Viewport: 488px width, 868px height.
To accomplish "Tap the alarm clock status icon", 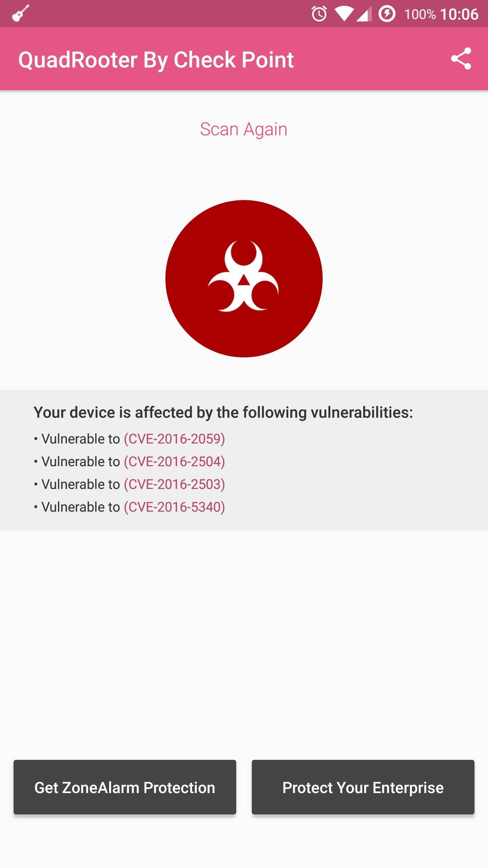I will pyautogui.click(x=319, y=14).
